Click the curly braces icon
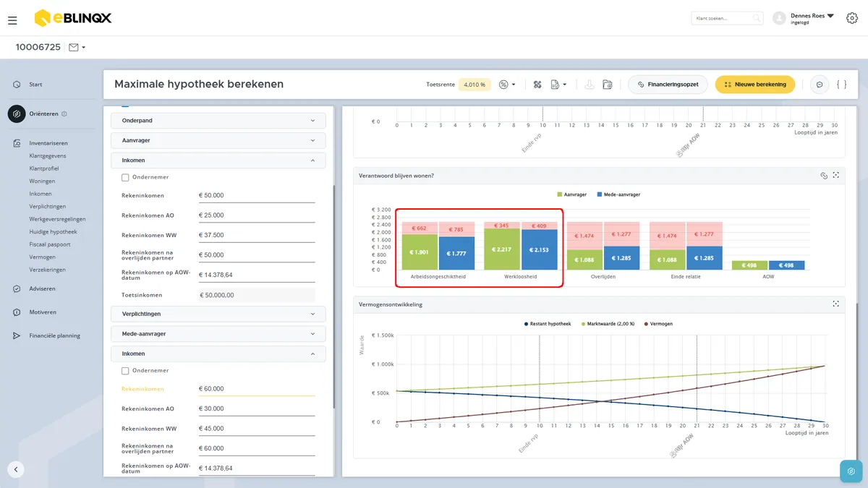868x488 pixels. [x=841, y=85]
